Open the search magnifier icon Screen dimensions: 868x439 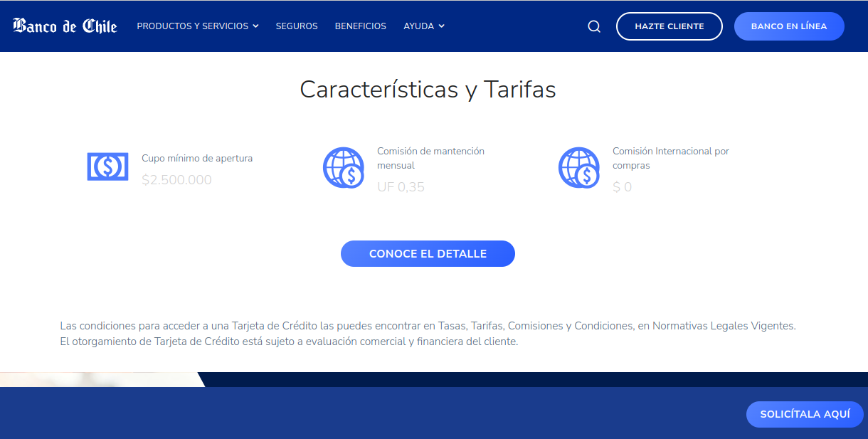coord(594,26)
